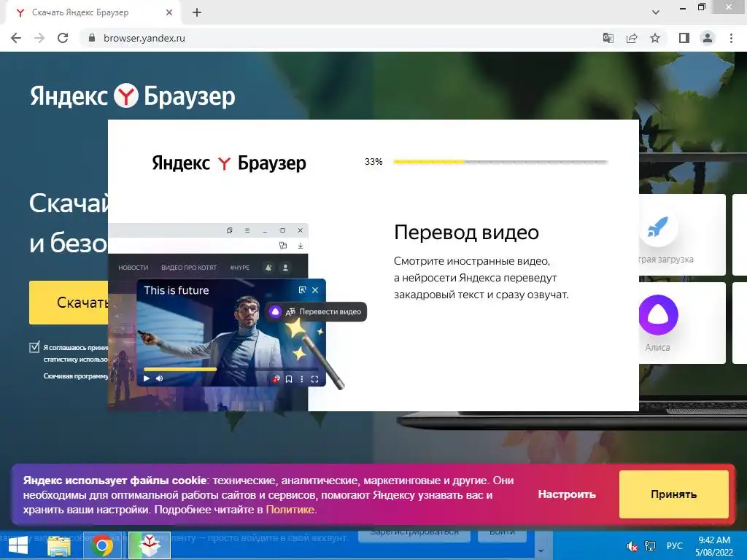Bookmark this page with the star icon
The width and height of the screenshot is (747, 560).
tap(655, 38)
